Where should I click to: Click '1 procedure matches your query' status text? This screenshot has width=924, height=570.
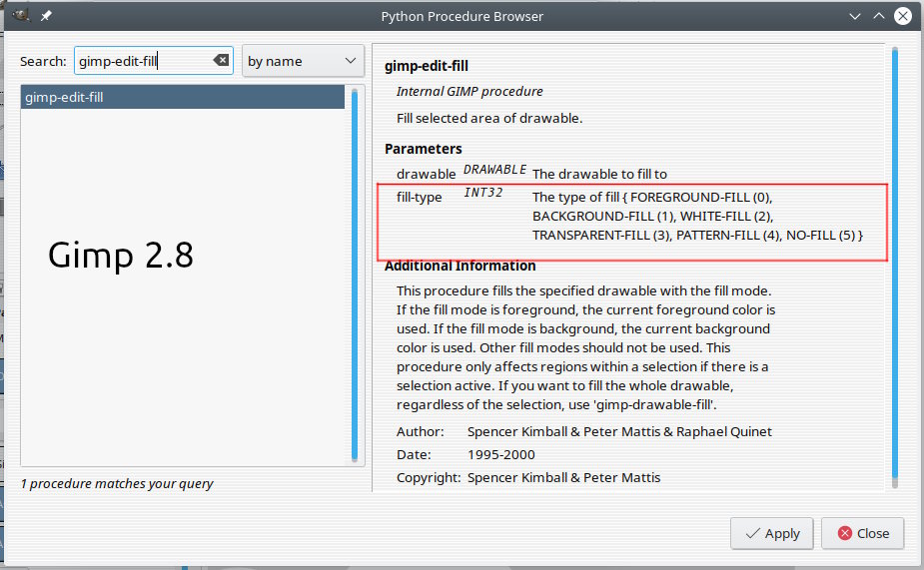(117, 483)
